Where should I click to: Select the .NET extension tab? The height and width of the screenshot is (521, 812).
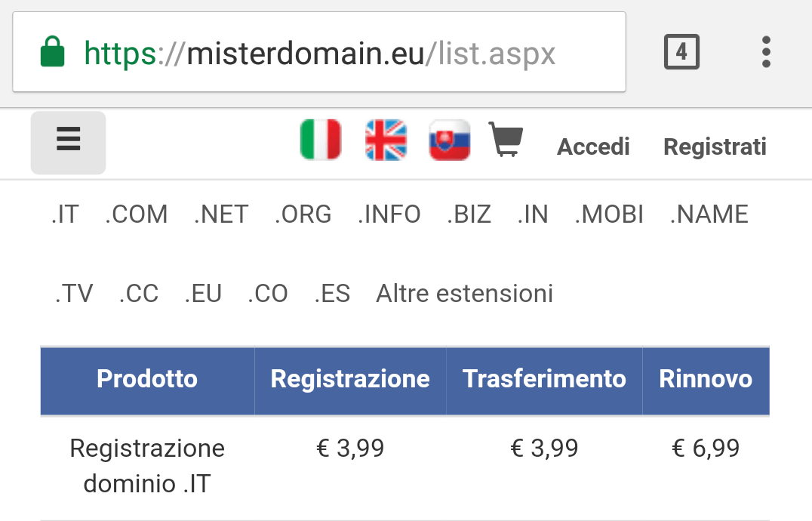221,214
